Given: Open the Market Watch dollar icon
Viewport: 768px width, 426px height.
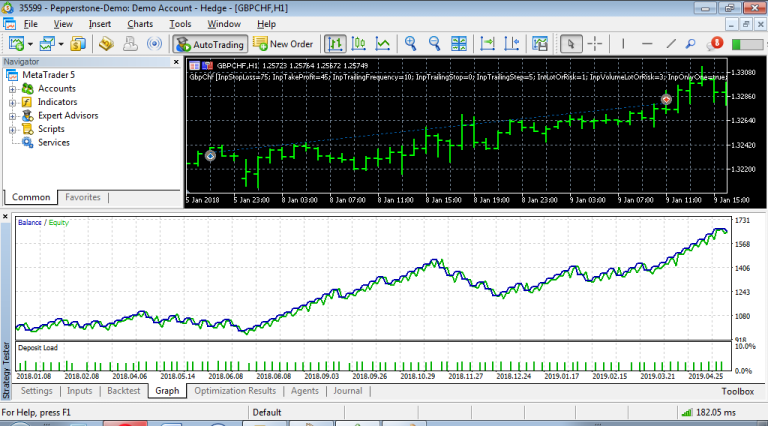Looking at the screenshot, I should click(78, 44).
